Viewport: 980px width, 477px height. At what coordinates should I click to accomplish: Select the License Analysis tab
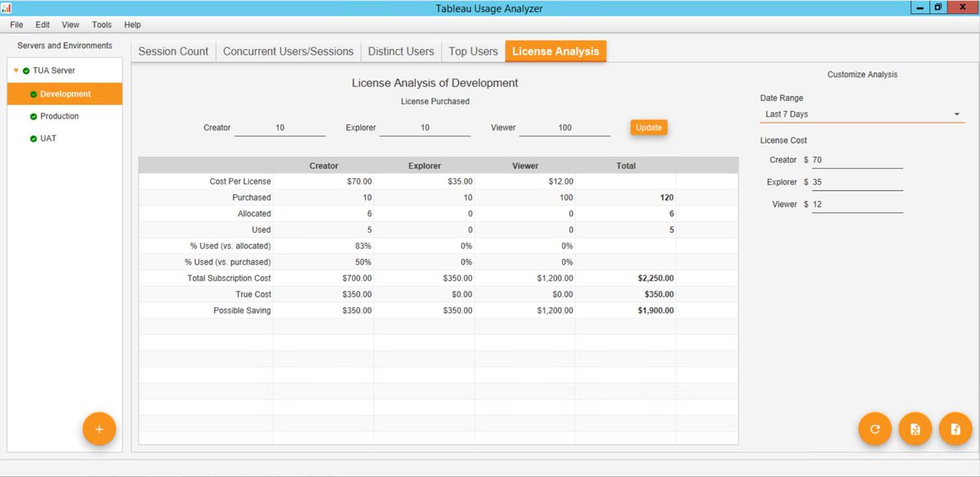click(555, 51)
